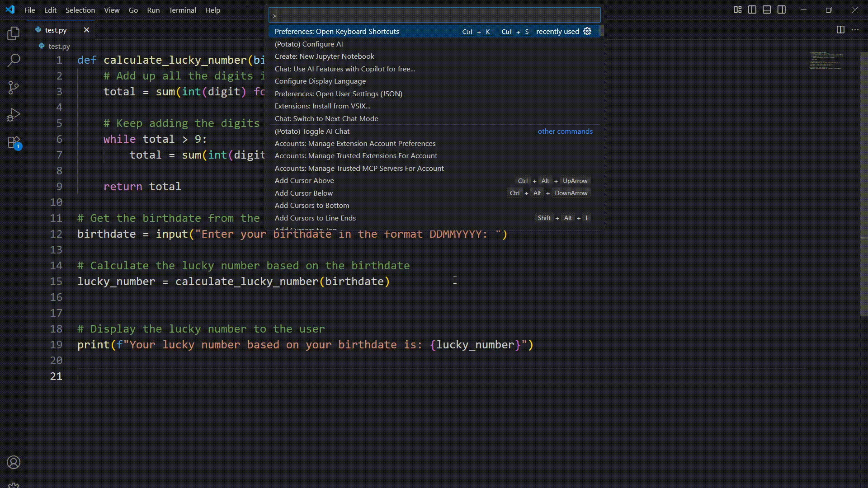The image size is (868, 488).
Task: Select Preferences: Open User Settings (JSON) command
Action: [338, 94]
